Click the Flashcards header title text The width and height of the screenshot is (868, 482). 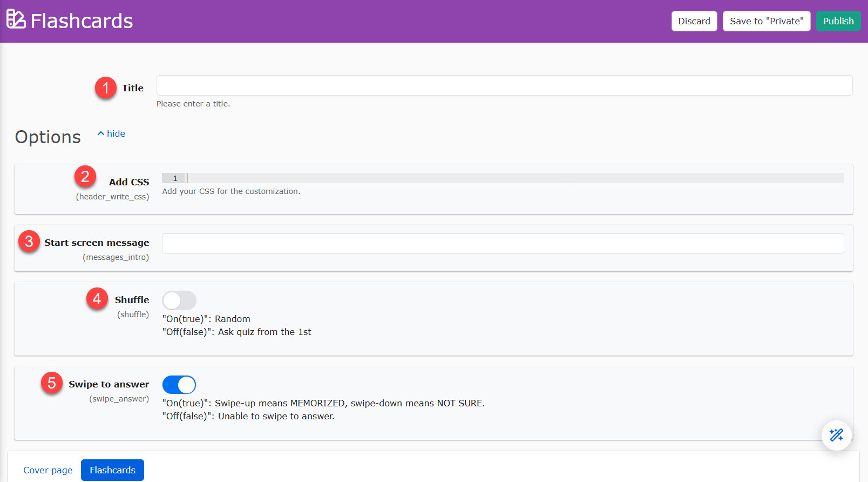click(x=82, y=21)
